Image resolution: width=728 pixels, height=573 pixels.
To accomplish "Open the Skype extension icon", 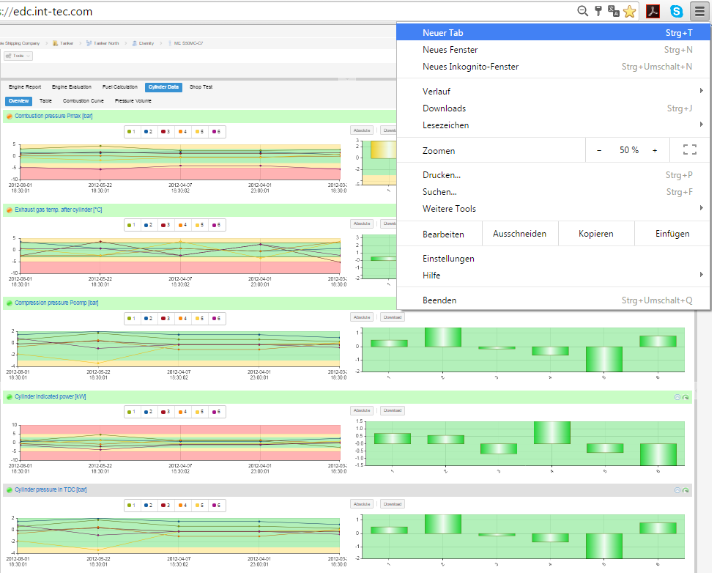I will (x=677, y=11).
